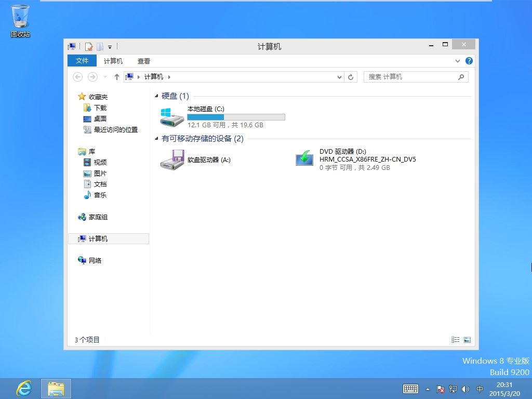Image resolution: width=532 pixels, height=399 pixels.
Task: Open the touch keyboard from the taskbar
Action: point(410,389)
